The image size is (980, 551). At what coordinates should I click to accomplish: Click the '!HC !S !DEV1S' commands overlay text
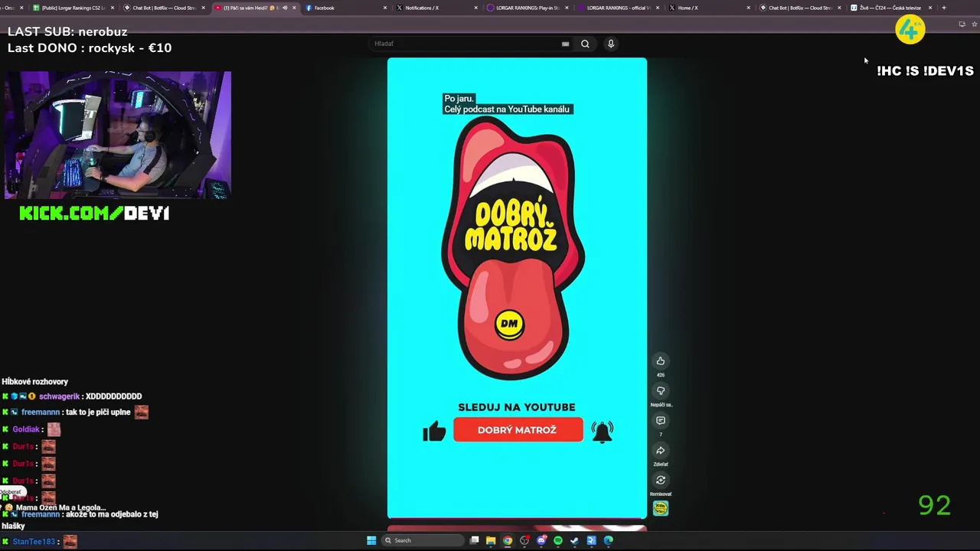(x=925, y=70)
